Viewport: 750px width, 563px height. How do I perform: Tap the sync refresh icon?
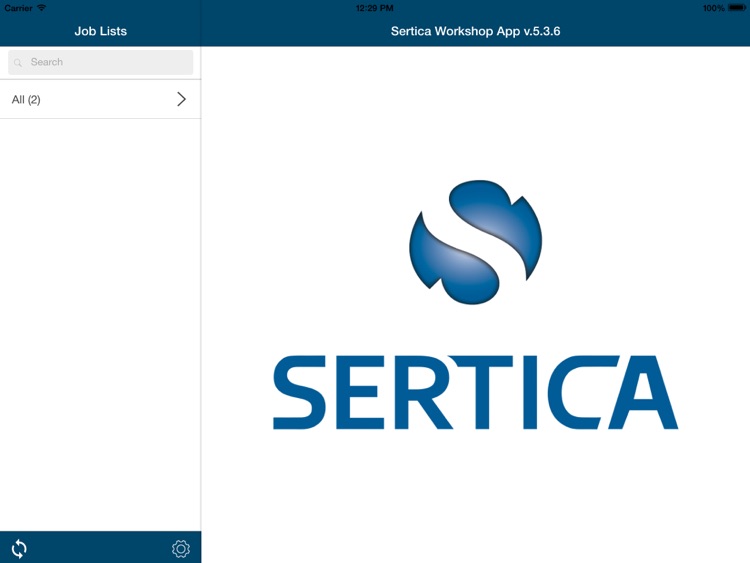point(19,549)
